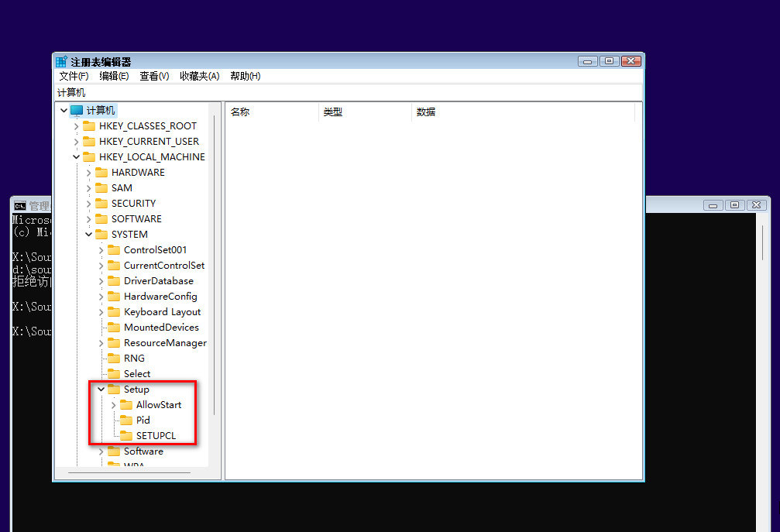Viewport: 780px width, 532px height.
Task: Maximize the Registry Editor window
Action: click(609, 61)
